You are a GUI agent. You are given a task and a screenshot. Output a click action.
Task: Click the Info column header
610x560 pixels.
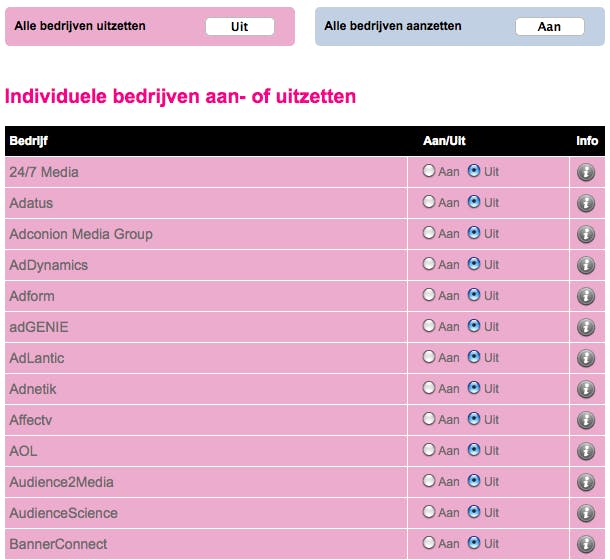click(587, 141)
